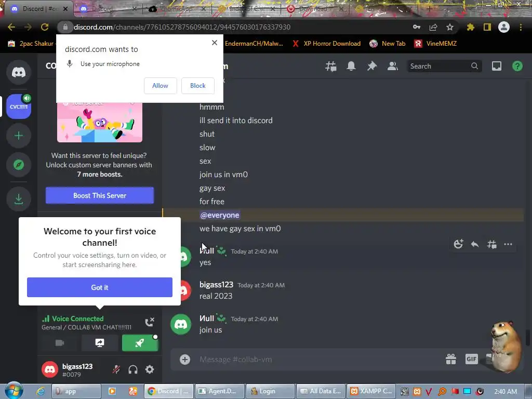Open Inbox icon in header
This screenshot has width=532, height=399.
pyautogui.click(x=496, y=66)
